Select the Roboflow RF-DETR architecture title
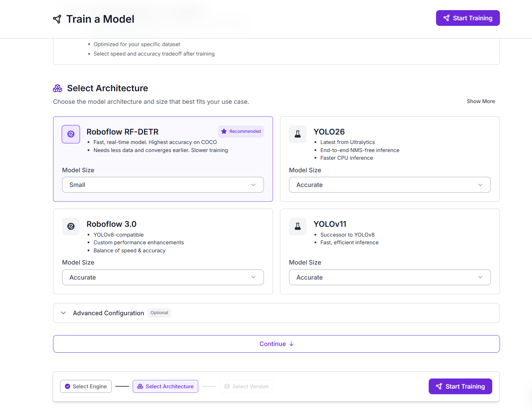 pyautogui.click(x=123, y=132)
